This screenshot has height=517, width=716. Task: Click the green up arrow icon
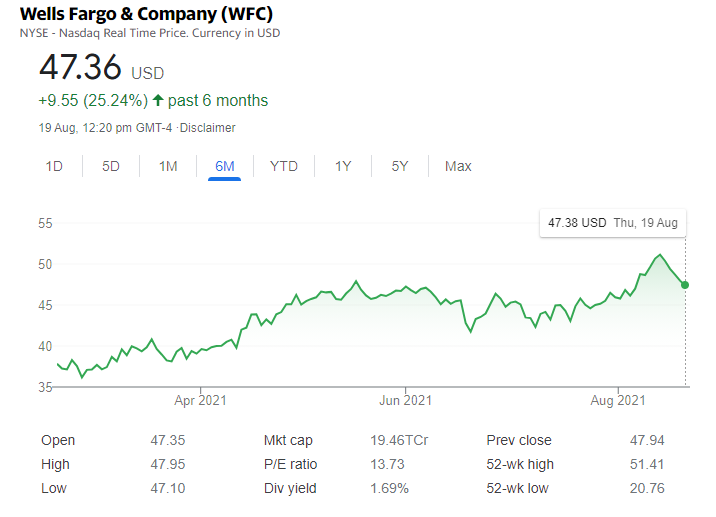pos(158,100)
